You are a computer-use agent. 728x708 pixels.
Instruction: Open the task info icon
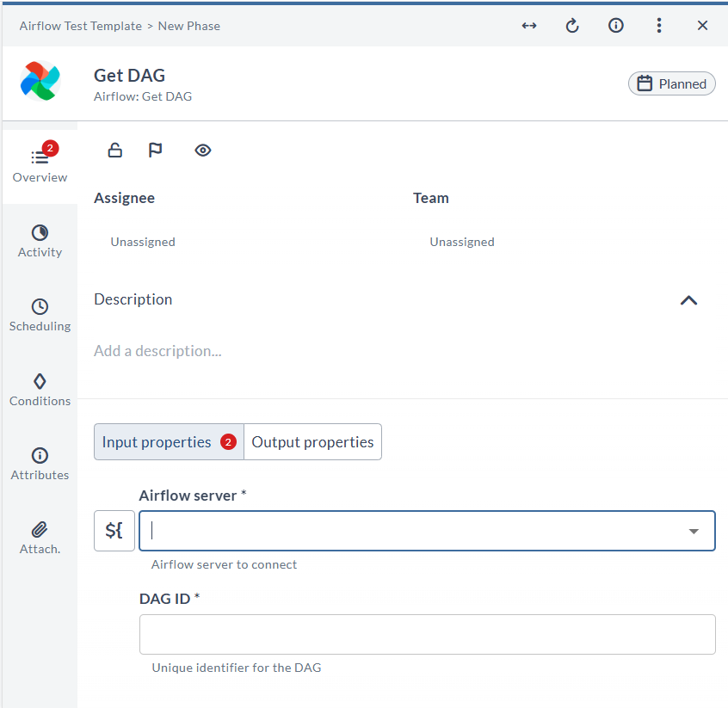[x=616, y=26]
